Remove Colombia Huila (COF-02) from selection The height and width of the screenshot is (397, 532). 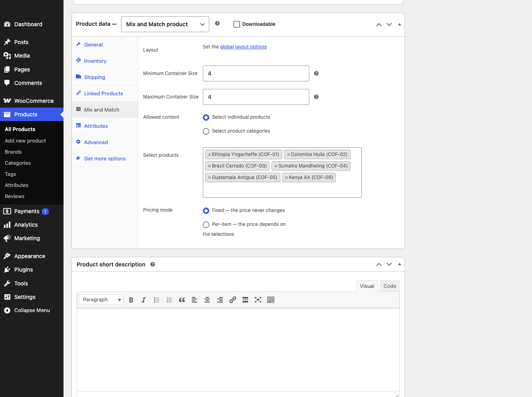(288, 154)
